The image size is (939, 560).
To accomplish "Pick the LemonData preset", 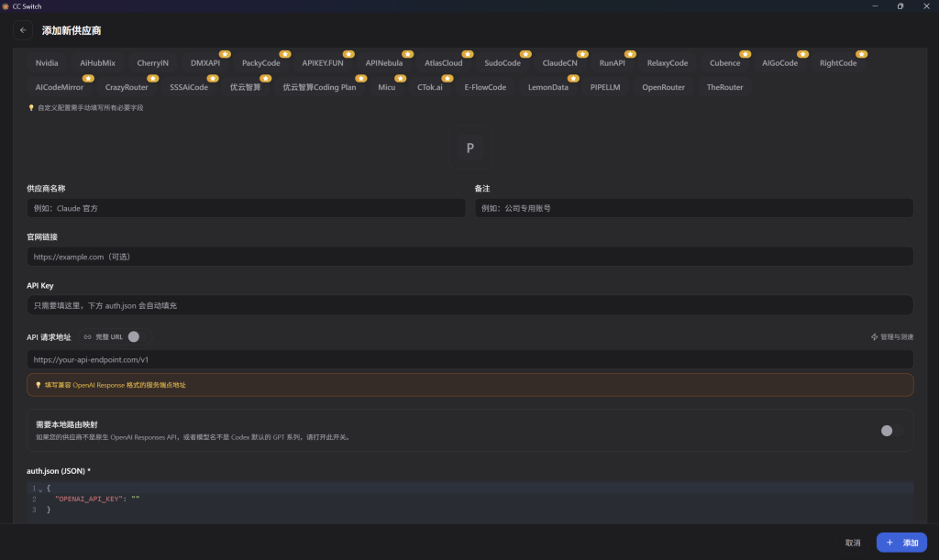I will 548,87.
